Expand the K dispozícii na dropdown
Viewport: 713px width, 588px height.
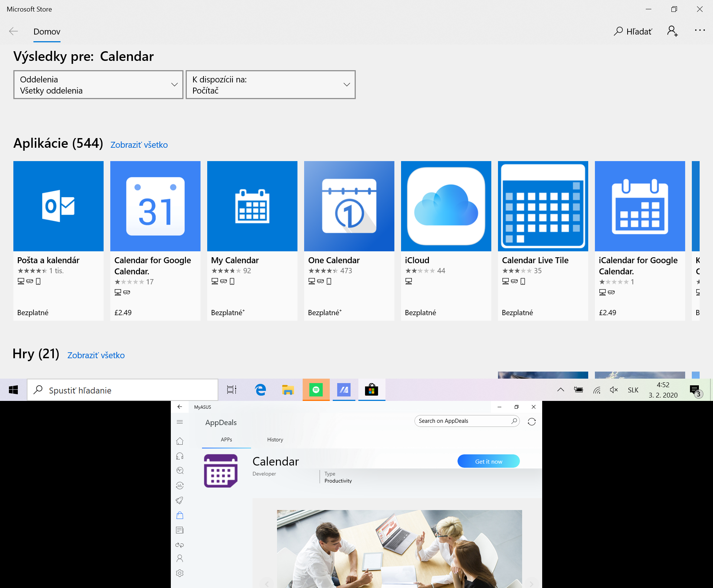pyautogui.click(x=270, y=85)
